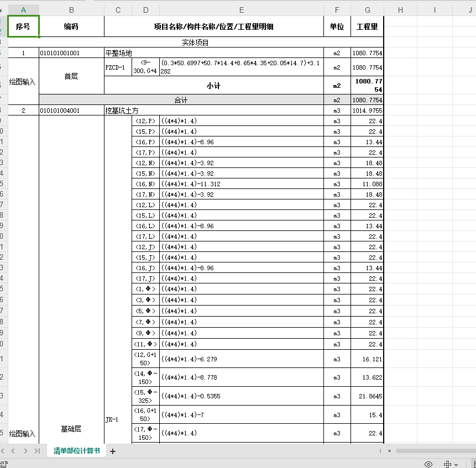476x468 pixels.
Task: Add a new sheet with plus icon
Action: (x=113, y=451)
